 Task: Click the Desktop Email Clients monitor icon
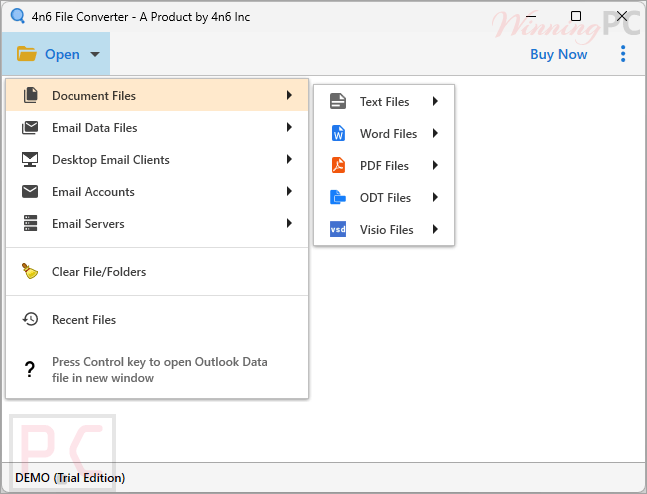coord(30,160)
